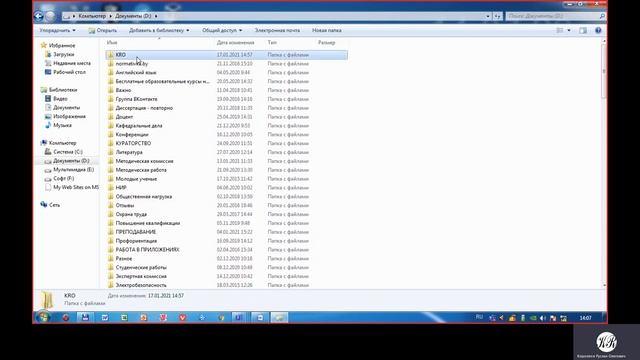
Task: Click into the Поиск search field
Action: pos(551,16)
